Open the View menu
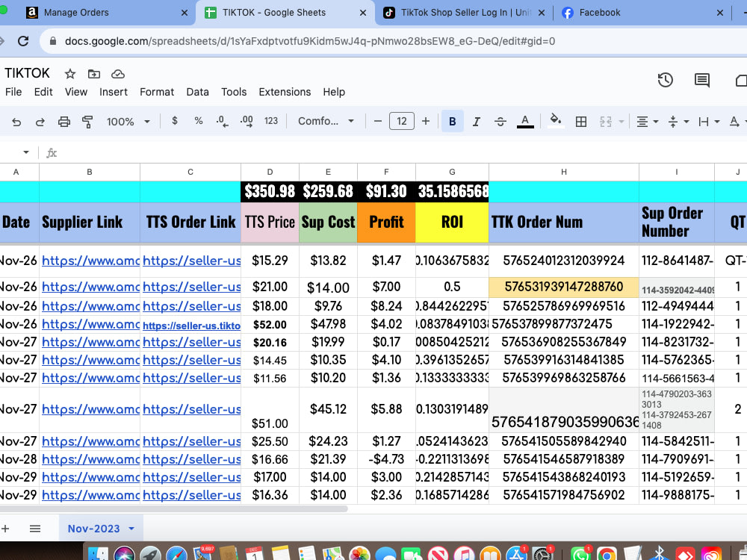 [76, 92]
